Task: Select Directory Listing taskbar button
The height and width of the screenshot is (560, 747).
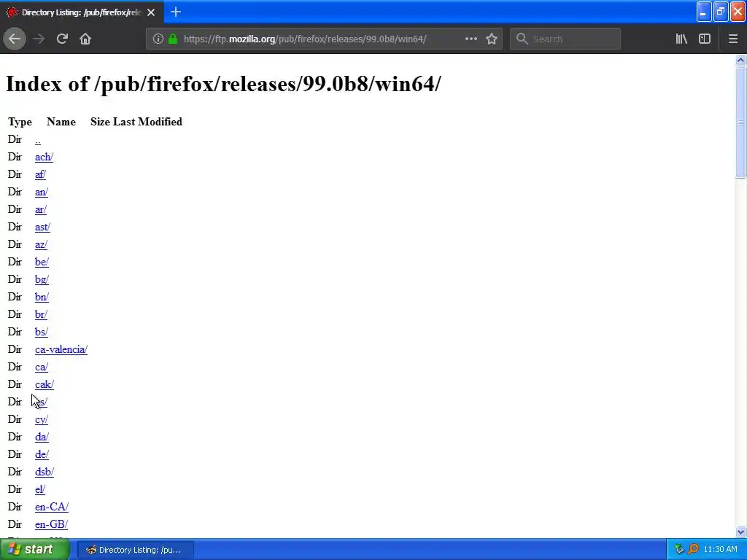Action: (x=135, y=550)
